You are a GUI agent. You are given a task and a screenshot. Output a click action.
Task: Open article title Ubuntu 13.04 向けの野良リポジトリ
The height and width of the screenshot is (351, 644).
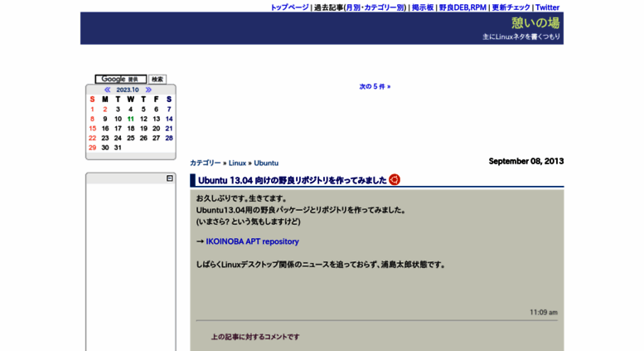coord(293,180)
